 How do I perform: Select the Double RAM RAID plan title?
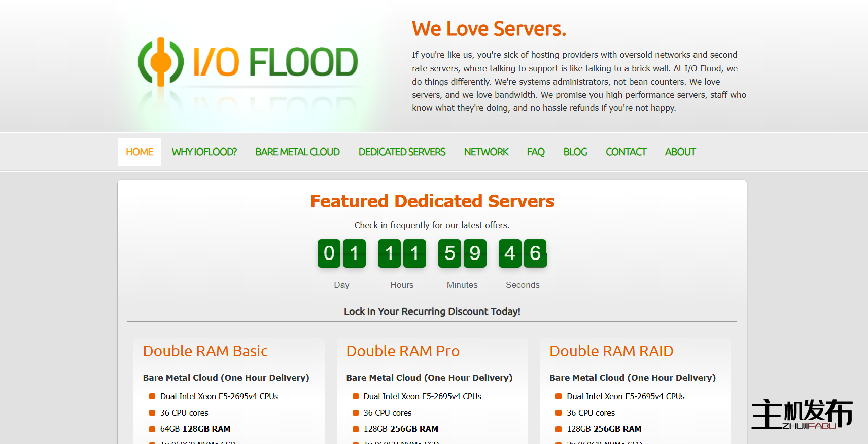pos(611,351)
